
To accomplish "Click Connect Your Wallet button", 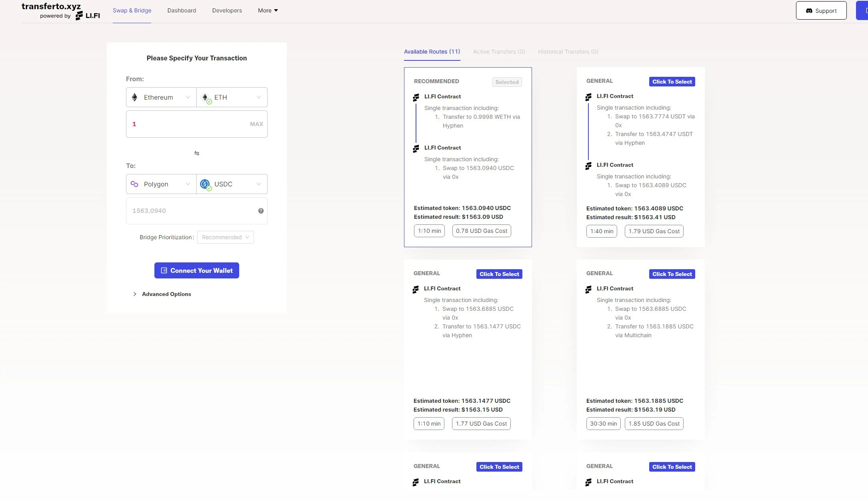I will point(196,270).
